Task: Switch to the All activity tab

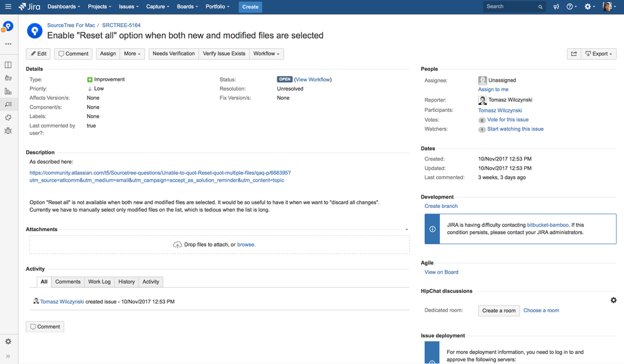Action: (x=44, y=282)
